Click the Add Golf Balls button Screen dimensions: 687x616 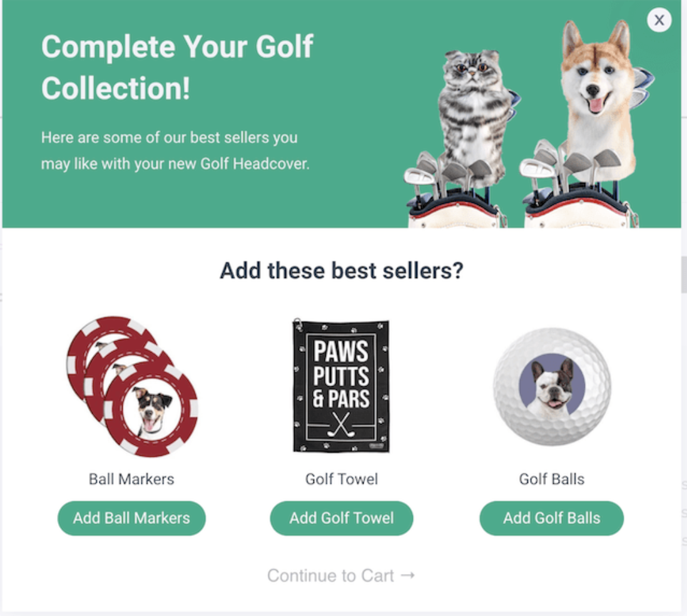coord(552,518)
